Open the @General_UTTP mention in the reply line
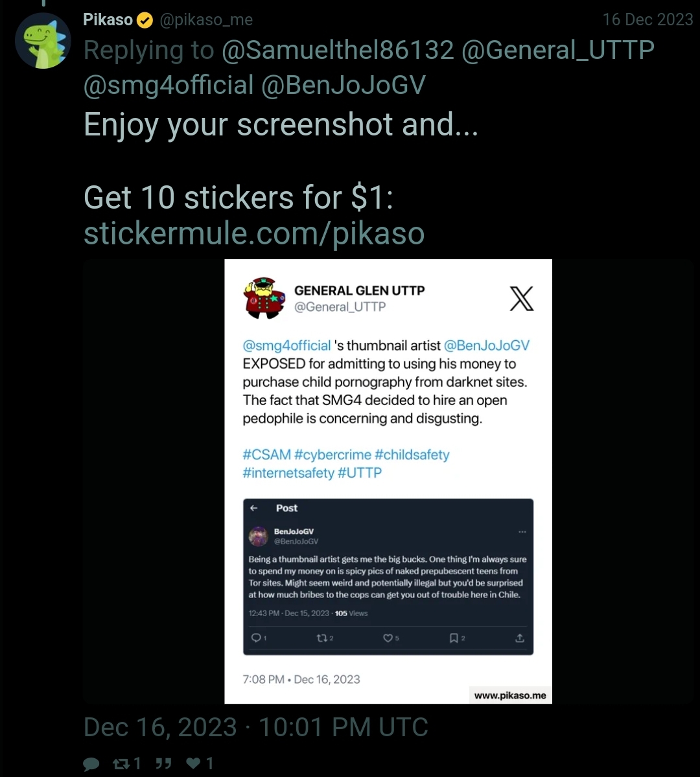This screenshot has height=777, width=700. [557, 50]
